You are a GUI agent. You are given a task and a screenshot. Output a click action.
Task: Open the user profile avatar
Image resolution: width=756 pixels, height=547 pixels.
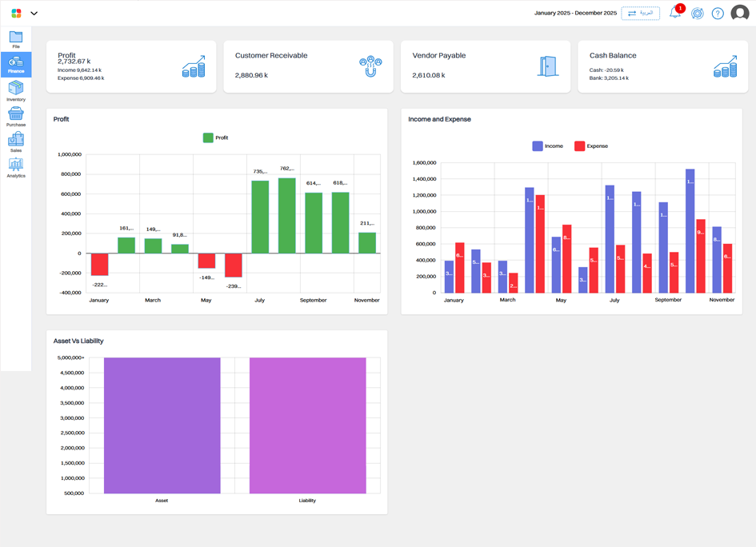click(x=740, y=14)
